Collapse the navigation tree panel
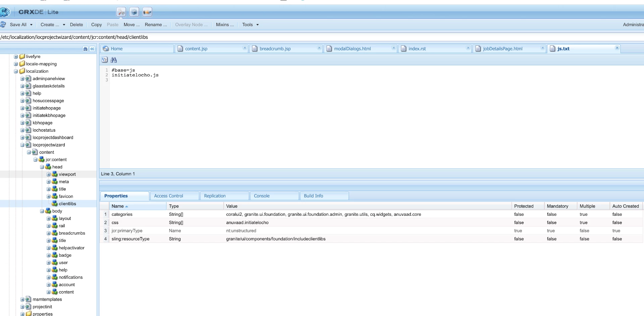Viewport: 644px width, 316px height. [92, 49]
